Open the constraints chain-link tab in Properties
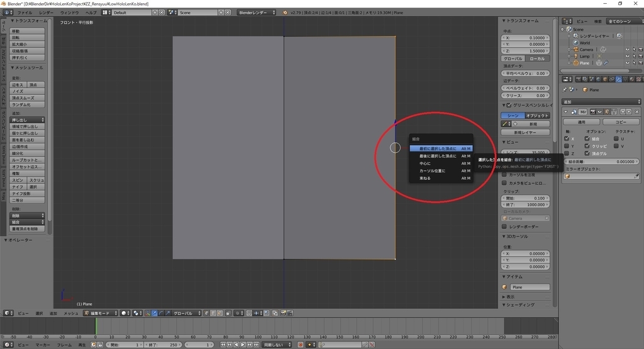The height and width of the screenshot is (349, 644). [611, 79]
